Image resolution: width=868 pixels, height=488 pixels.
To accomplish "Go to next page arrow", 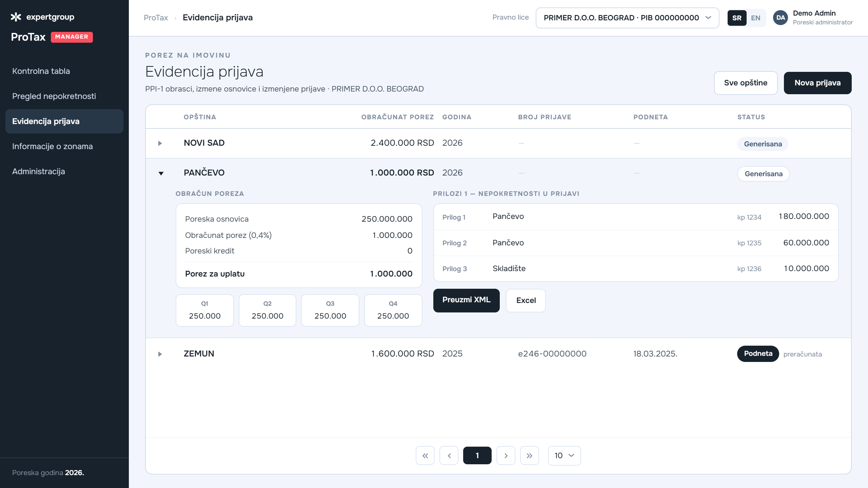I will (506, 456).
